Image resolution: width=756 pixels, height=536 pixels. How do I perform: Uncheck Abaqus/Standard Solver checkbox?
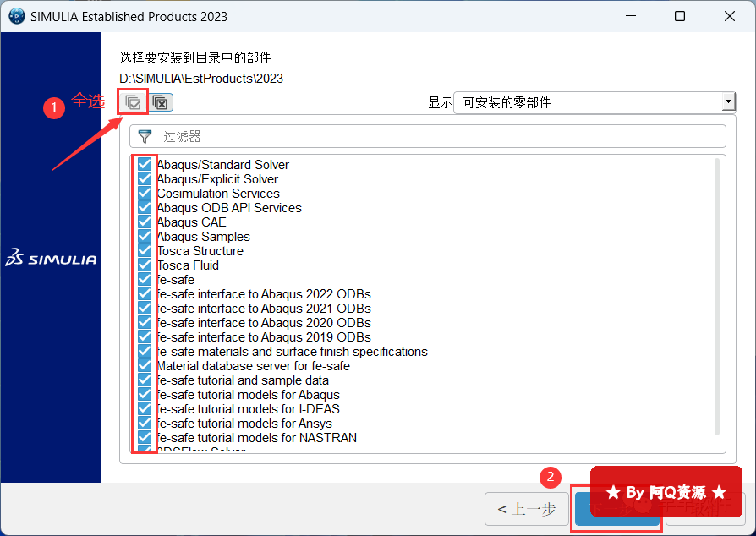tap(145, 165)
